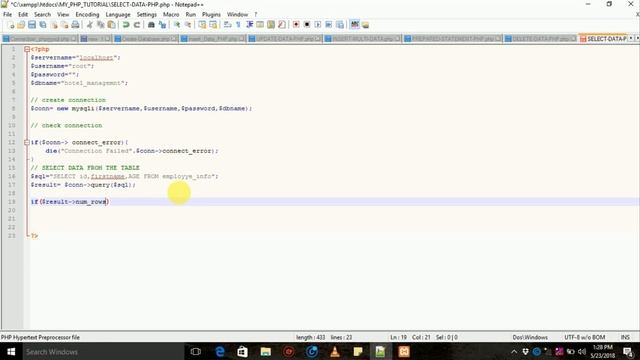640x360 pixels.
Task: Click the Replace toolbar icon
Action: pyautogui.click(x=162, y=25)
